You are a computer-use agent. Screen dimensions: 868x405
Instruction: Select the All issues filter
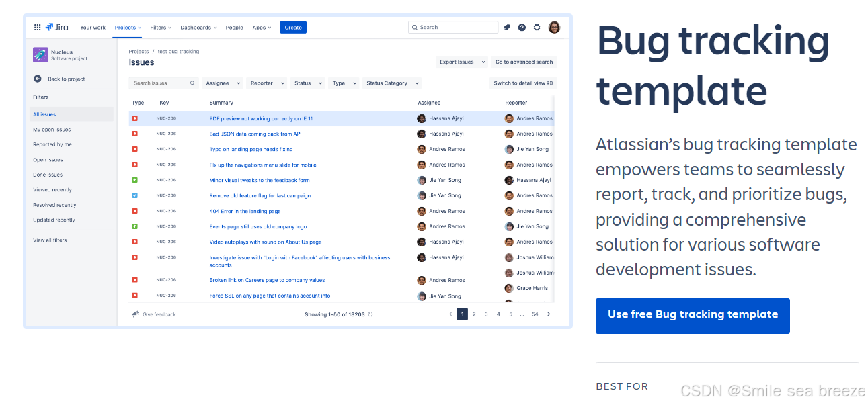[x=72, y=114]
